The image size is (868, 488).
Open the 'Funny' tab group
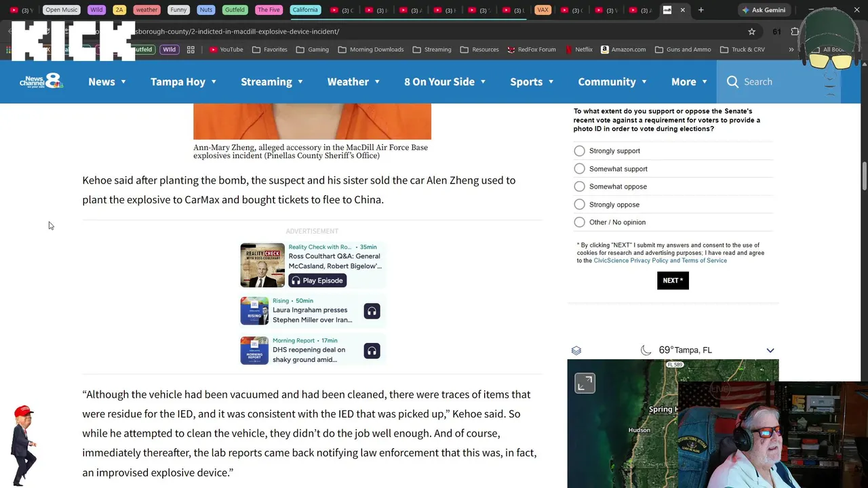(178, 10)
